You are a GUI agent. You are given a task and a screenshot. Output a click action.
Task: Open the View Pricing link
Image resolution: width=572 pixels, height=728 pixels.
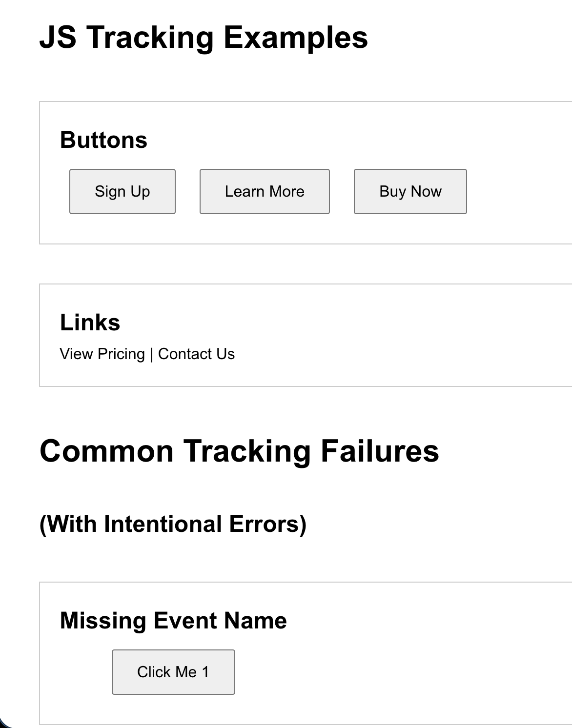coord(102,354)
